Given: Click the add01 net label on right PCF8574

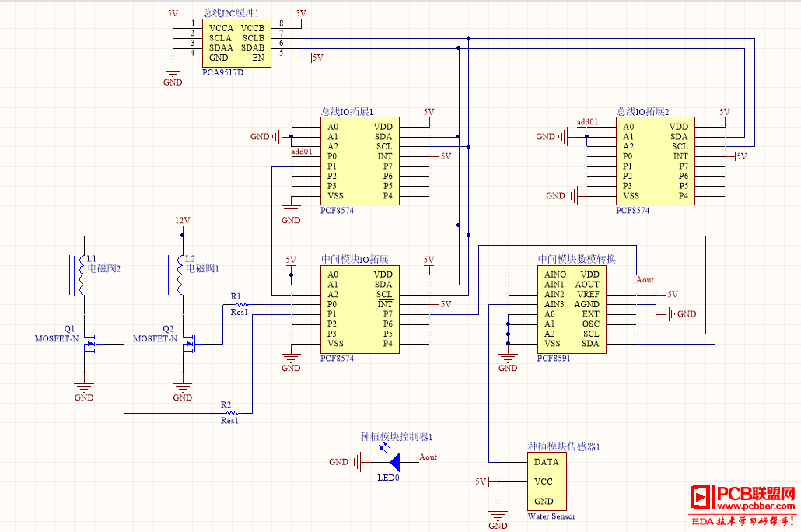Looking at the screenshot, I should pyautogui.click(x=587, y=121).
